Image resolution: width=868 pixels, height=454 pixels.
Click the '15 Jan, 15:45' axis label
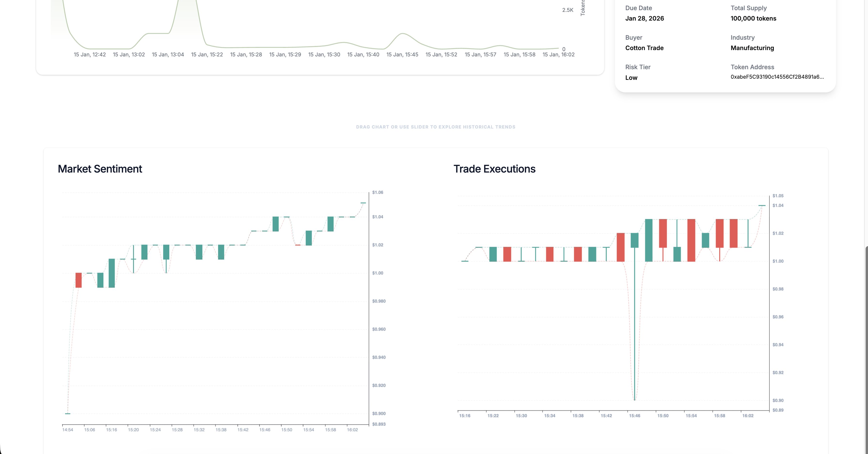(x=402, y=54)
